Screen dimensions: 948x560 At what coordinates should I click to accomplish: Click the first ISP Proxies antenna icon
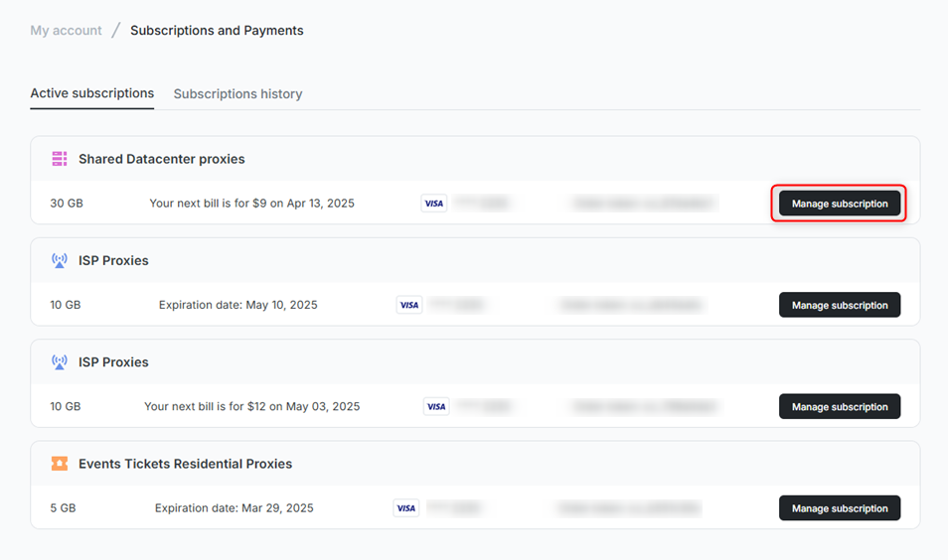click(60, 260)
